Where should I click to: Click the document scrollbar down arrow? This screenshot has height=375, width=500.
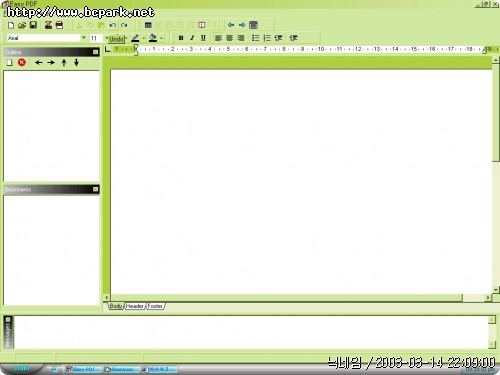pos(496,289)
